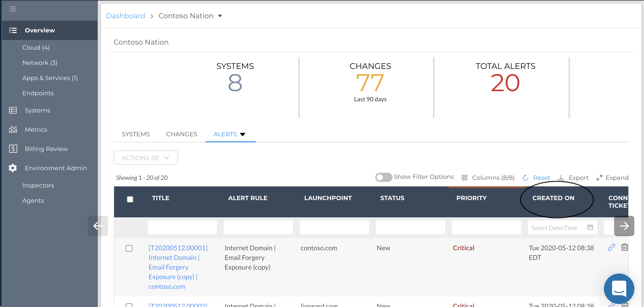Select checkbox for alert T20200512.00001
The image size is (644, 307).
pyautogui.click(x=129, y=248)
